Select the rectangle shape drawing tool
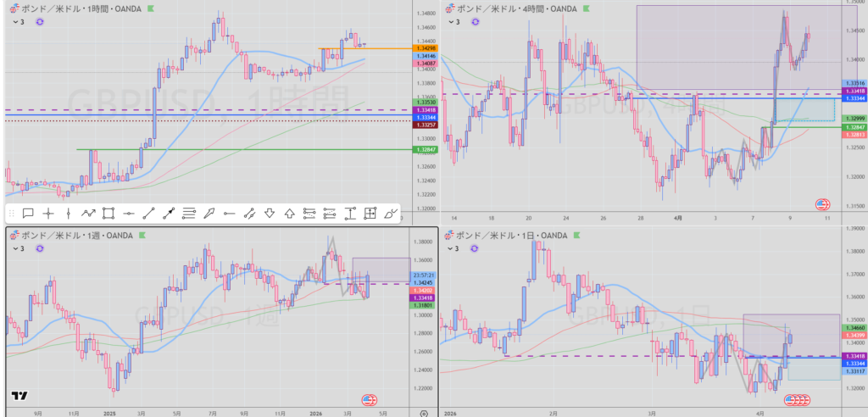868x417 pixels. coord(108,213)
